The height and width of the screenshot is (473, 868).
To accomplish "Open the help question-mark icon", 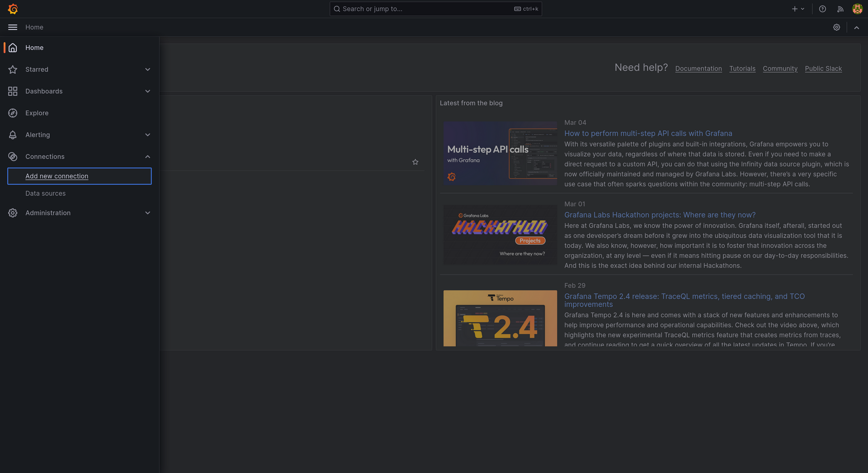I will (x=822, y=9).
